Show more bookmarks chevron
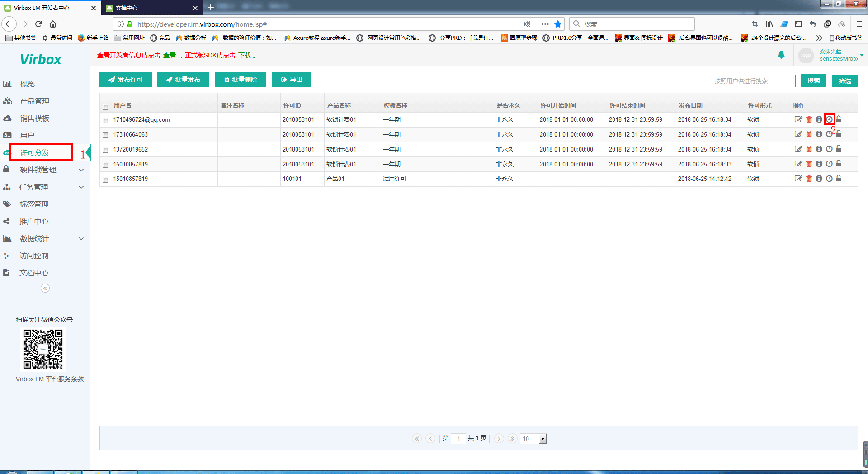This screenshot has width=868, height=474. tap(819, 38)
